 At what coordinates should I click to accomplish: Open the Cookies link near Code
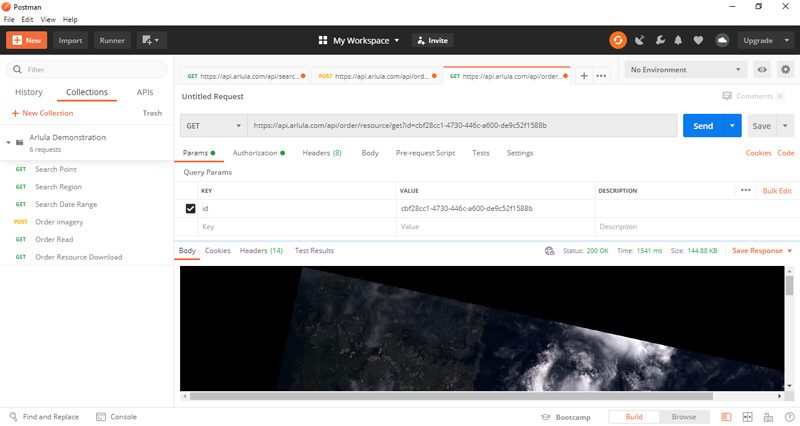point(758,153)
